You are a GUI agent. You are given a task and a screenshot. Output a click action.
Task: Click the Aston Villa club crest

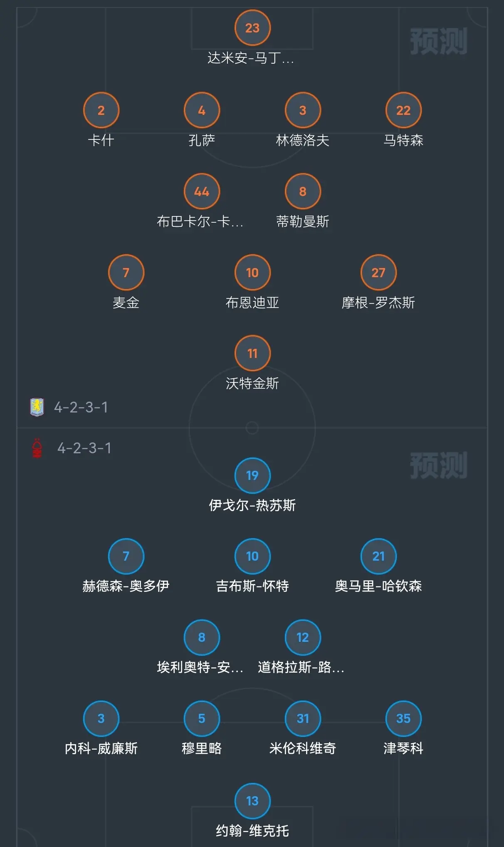point(37,407)
